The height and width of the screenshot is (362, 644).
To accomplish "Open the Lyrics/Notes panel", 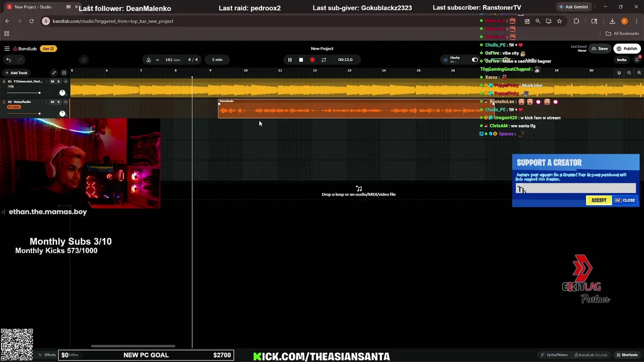I will point(555,355).
